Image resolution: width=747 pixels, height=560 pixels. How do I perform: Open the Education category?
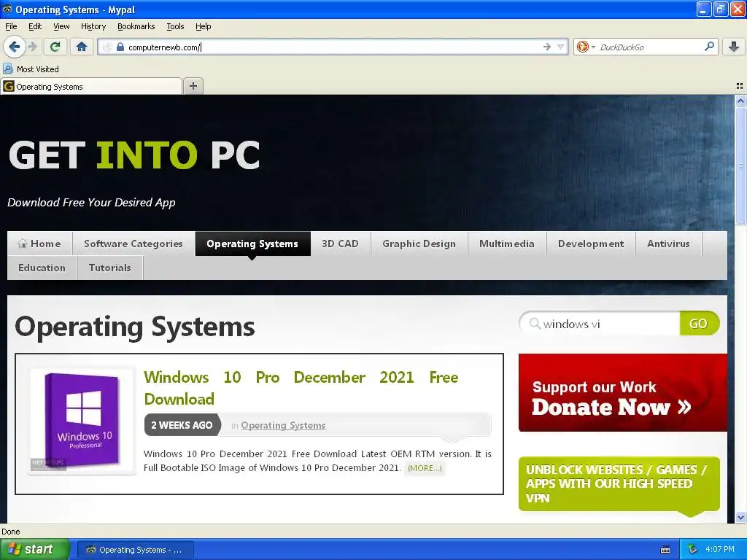42,268
